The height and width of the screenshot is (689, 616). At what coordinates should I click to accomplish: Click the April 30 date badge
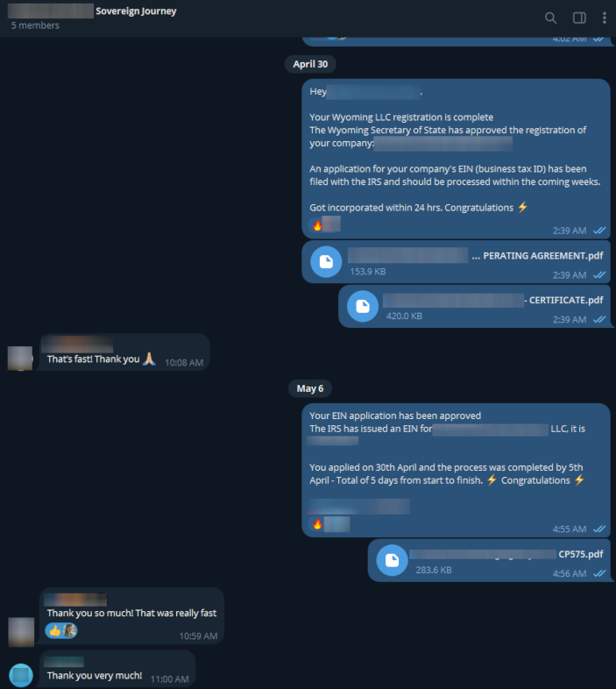pos(310,64)
